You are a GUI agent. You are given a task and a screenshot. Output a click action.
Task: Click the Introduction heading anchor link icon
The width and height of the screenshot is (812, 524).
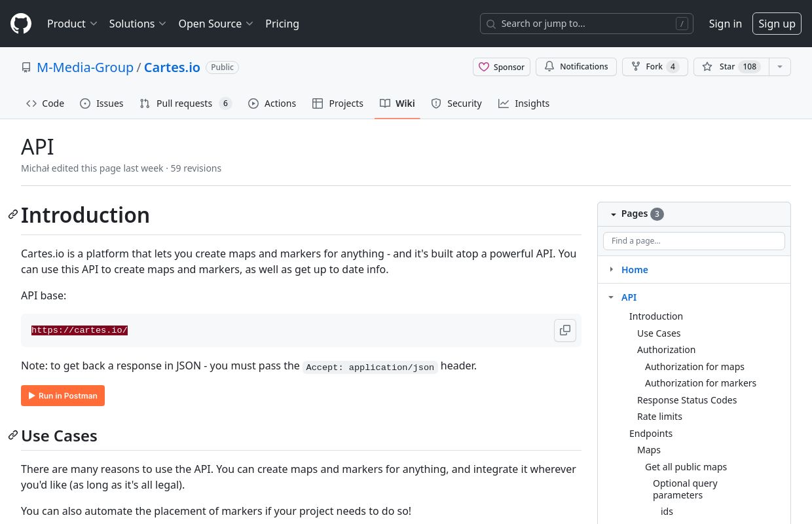point(13,215)
